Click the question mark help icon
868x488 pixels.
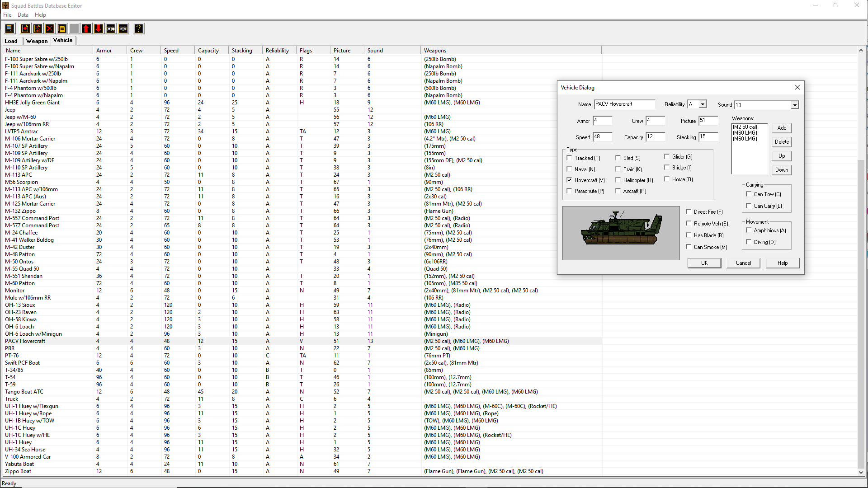139,29
